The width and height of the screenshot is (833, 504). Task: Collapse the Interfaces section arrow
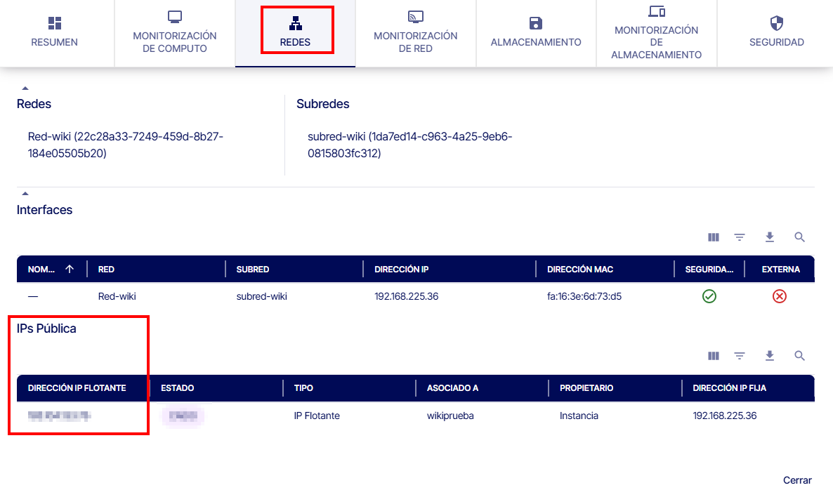point(25,193)
